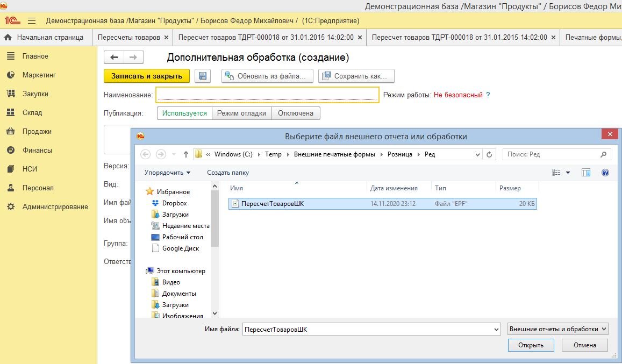622x364 pixels.
Task: Click the 1C logo icon in header
Action: pos(12,20)
